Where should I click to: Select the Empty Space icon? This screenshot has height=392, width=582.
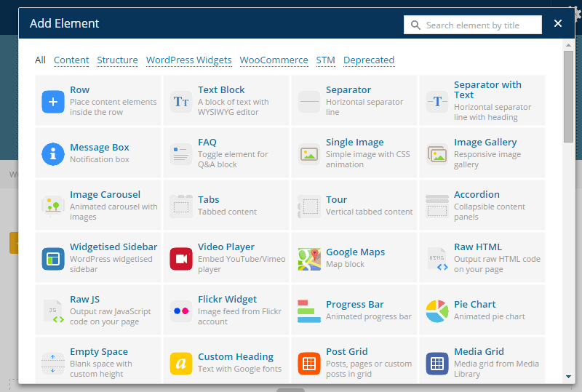[53, 364]
